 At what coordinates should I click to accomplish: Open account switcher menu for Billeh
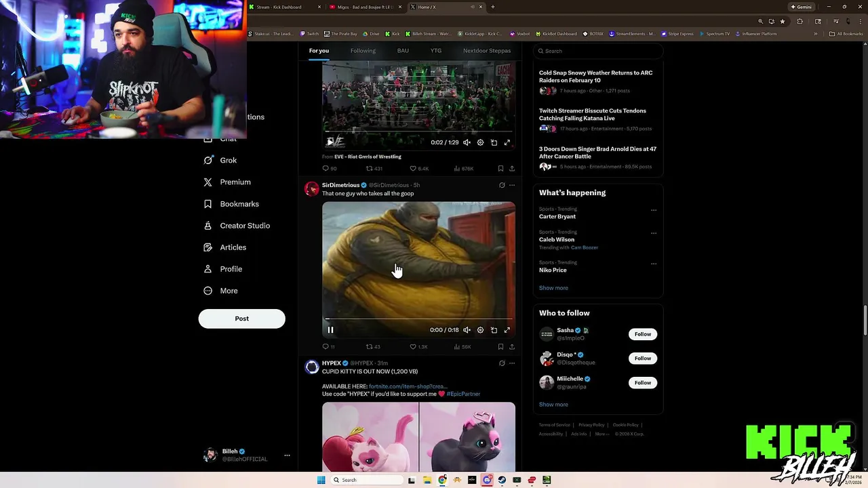(x=287, y=455)
